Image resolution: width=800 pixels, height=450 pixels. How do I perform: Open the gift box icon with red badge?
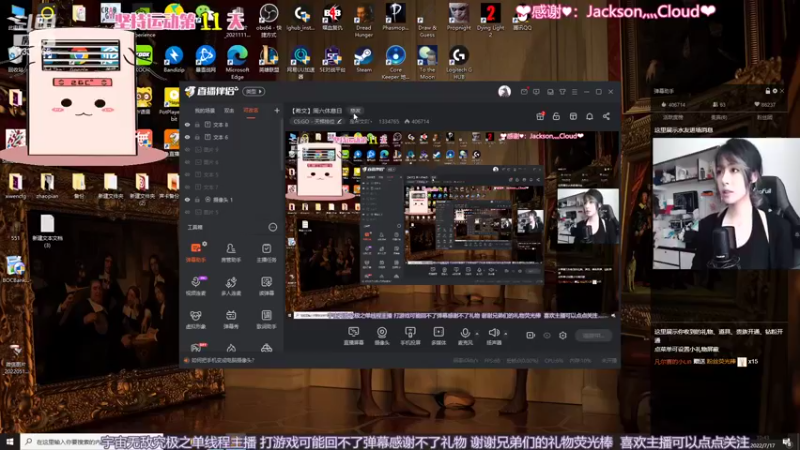click(x=540, y=116)
